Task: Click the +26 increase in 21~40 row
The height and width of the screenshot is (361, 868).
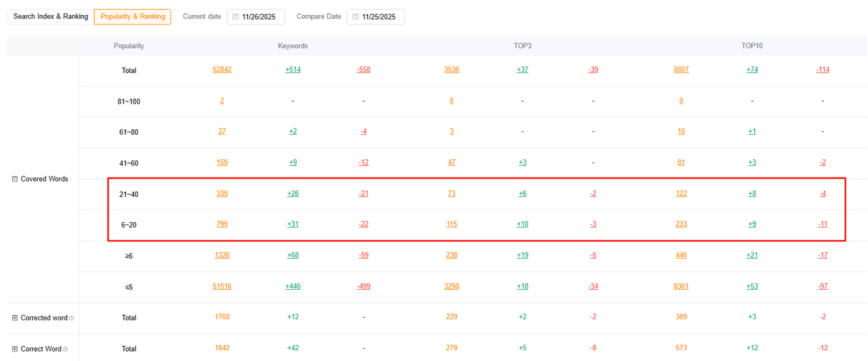Action: pyautogui.click(x=292, y=194)
